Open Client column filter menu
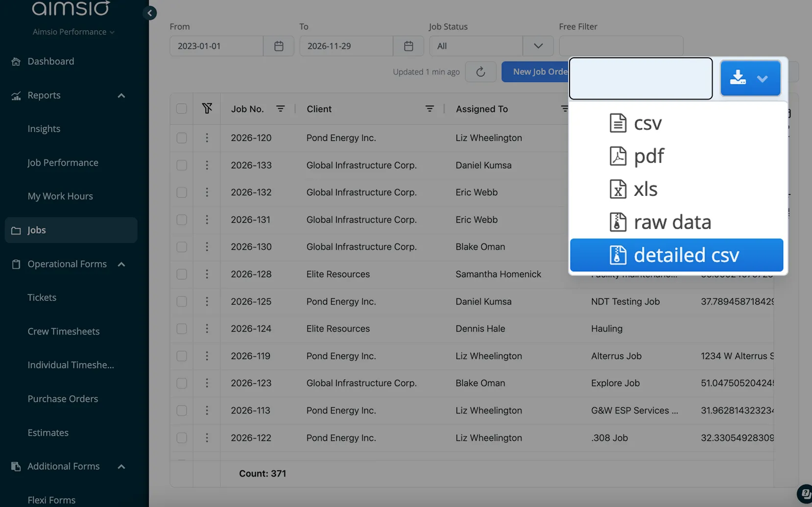The width and height of the screenshot is (812, 507). [430, 109]
